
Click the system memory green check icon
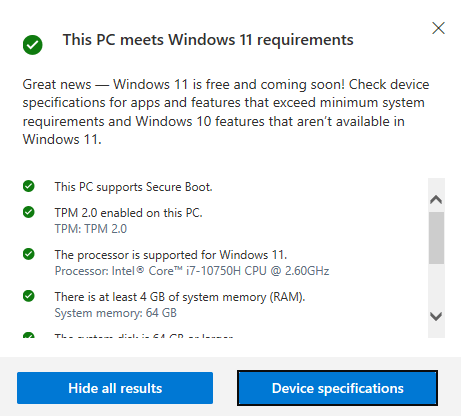(29, 296)
